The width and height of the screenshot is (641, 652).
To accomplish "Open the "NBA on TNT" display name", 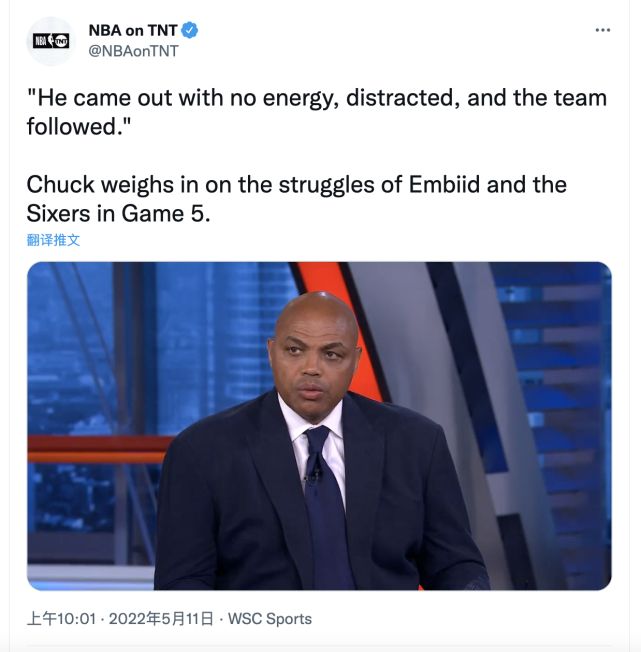I will [133, 30].
